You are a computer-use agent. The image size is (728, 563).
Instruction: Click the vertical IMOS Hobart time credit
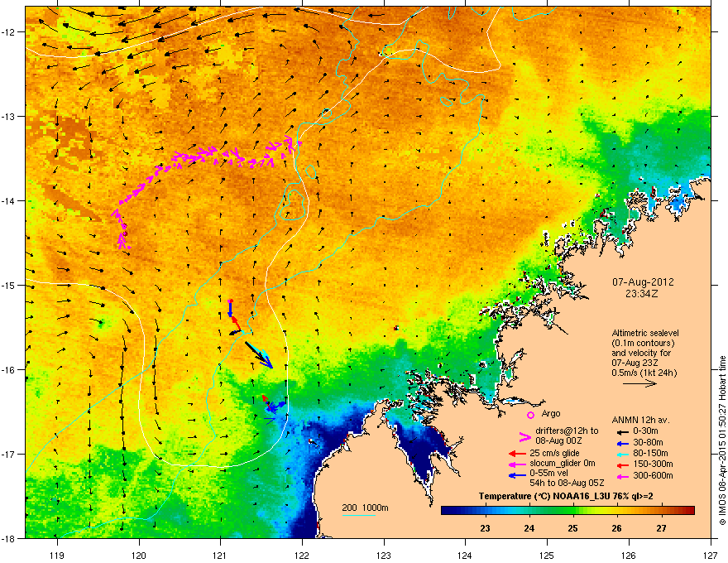click(x=722, y=440)
